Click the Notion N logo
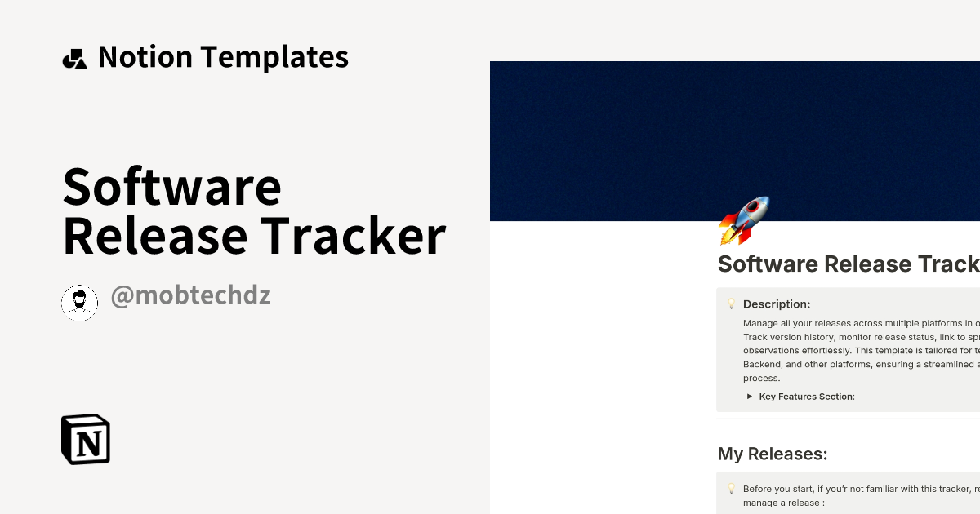 (x=85, y=439)
